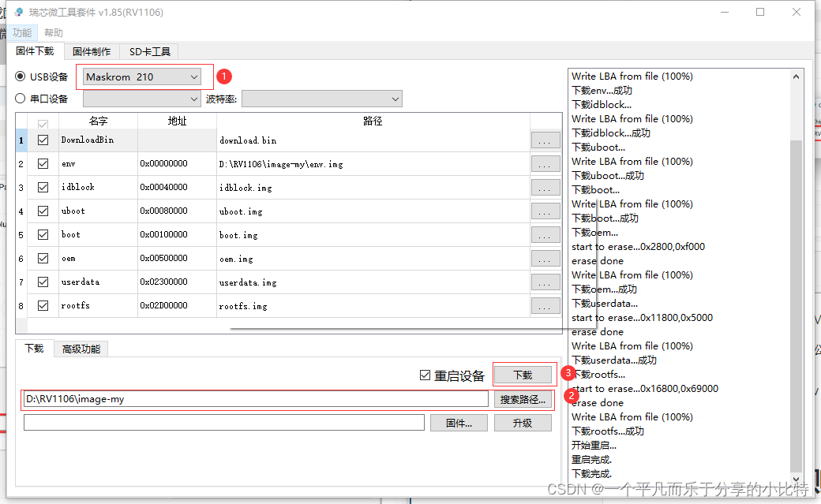This screenshot has height=504, width=821.
Task: Click the uboot name cell
Action: pyautogui.click(x=99, y=211)
